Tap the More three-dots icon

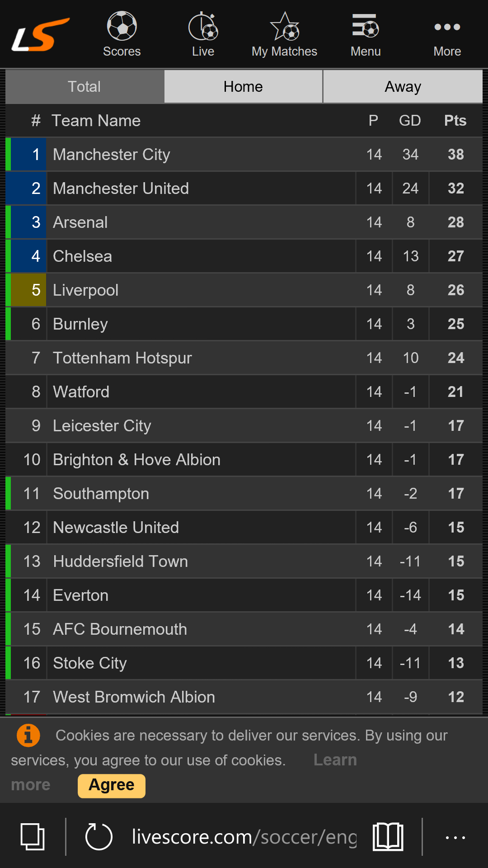pos(447,27)
